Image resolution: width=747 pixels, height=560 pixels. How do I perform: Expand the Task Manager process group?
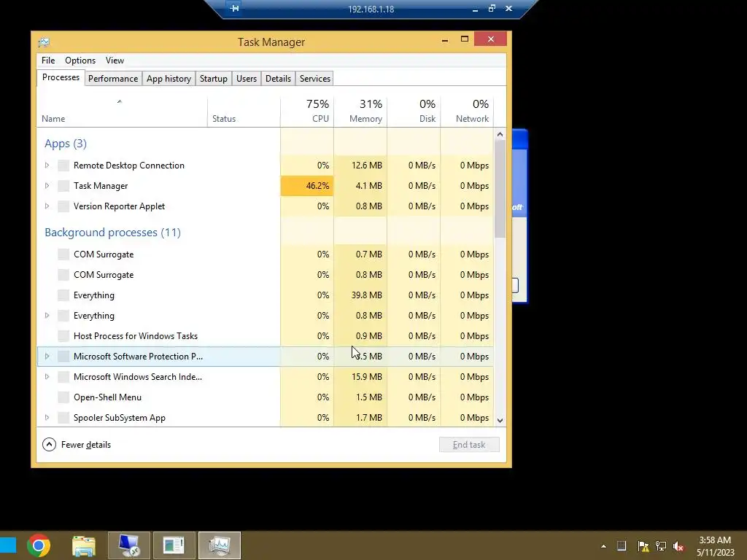coord(47,186)
